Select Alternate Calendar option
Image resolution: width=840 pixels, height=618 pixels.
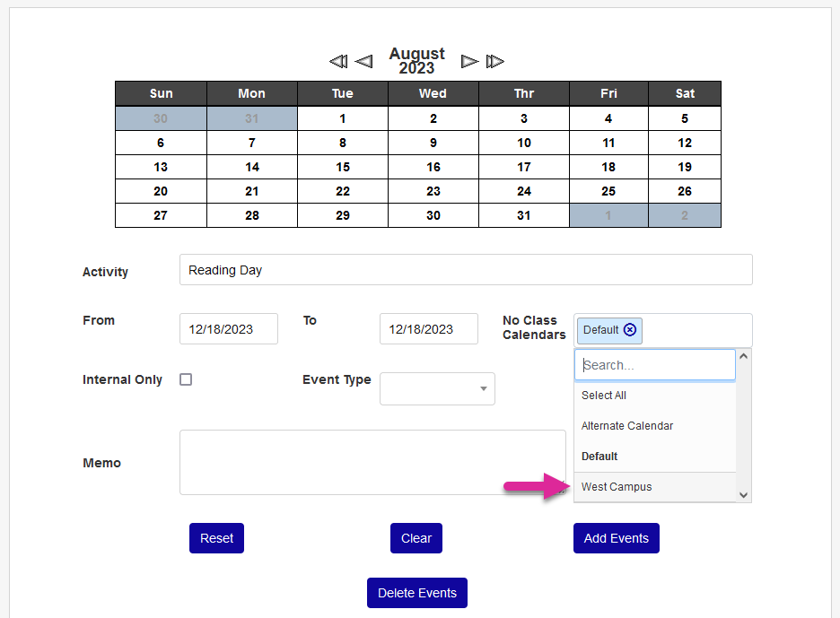[x=627, y=426]
